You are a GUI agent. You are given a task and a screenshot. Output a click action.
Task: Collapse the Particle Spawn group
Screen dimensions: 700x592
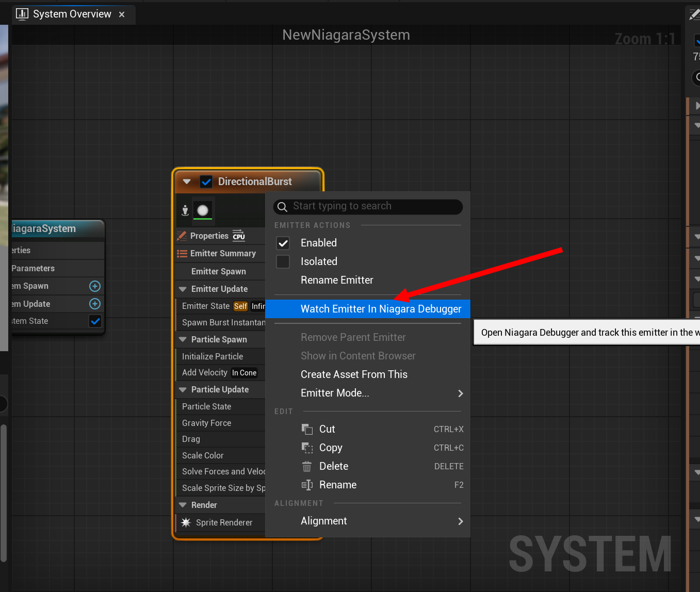click(182, 339)
